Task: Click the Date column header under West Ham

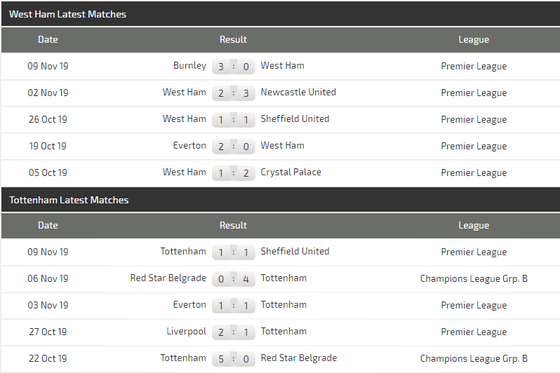Action: pyautogui.click(x=48, y=40)
